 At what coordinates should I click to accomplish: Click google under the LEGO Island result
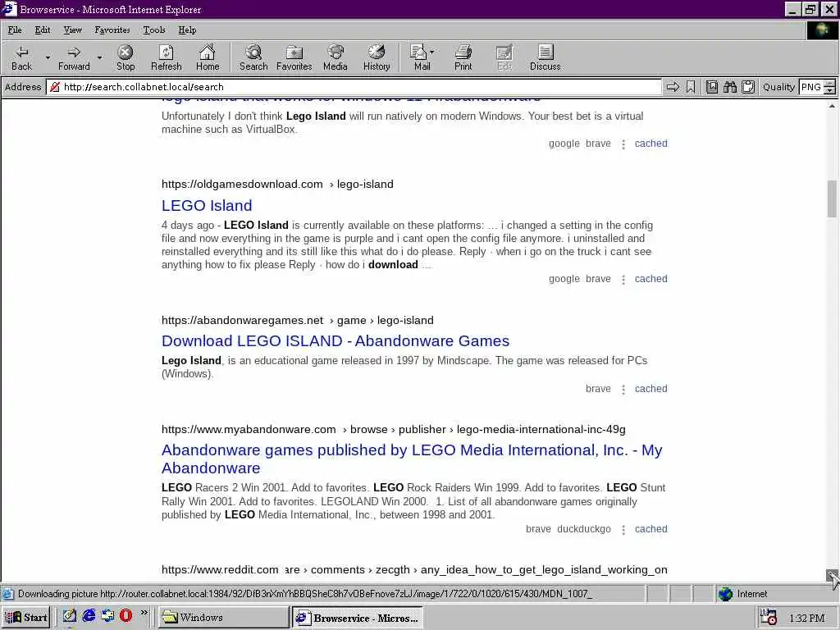tap(564, 279)
